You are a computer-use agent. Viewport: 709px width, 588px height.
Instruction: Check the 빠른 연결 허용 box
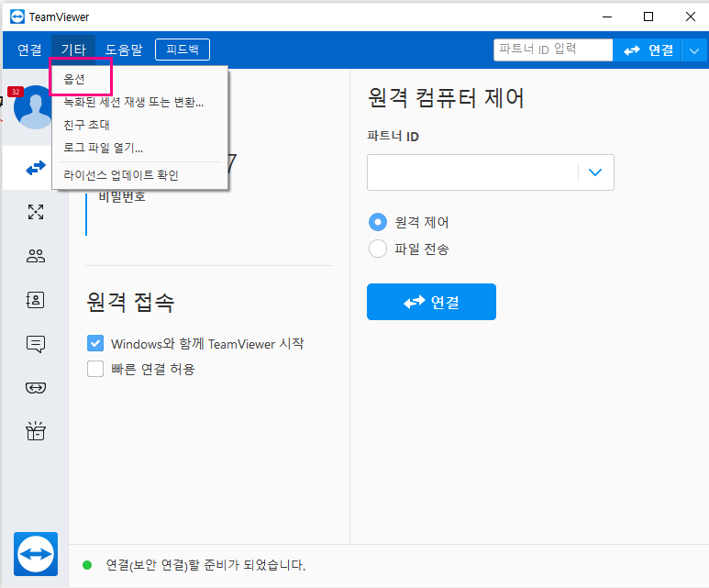click(95, 369)
